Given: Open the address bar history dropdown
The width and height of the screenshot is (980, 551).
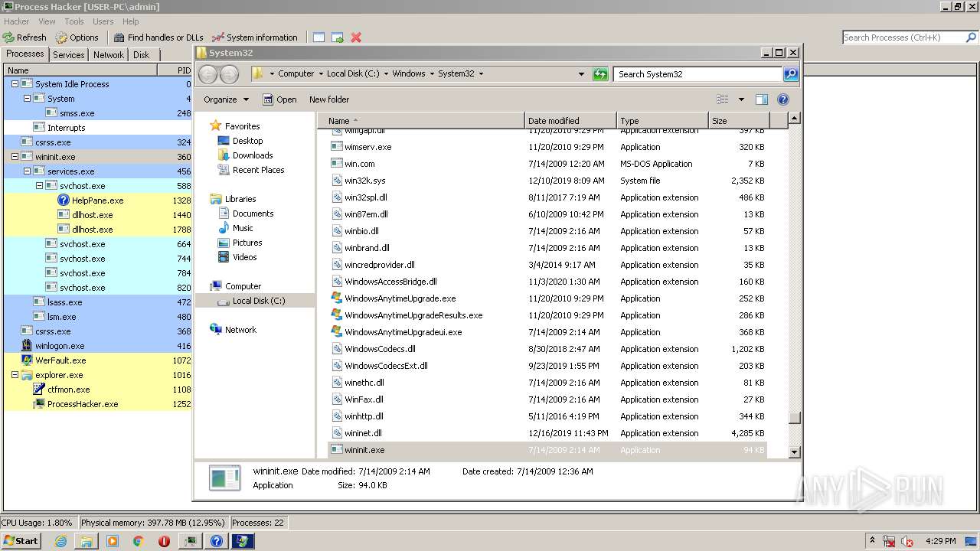Looking at the screenshot, I should [581, 74].
